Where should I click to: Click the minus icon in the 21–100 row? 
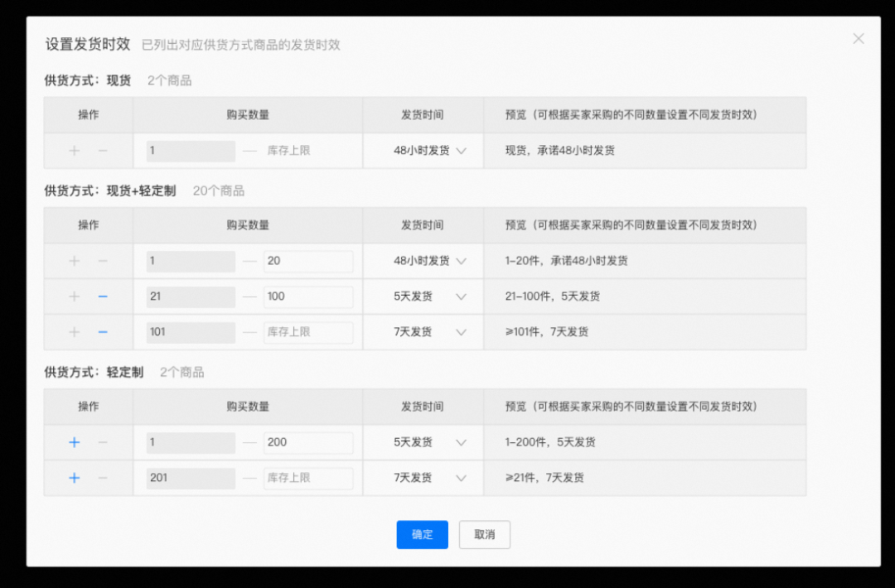point(103,296)
